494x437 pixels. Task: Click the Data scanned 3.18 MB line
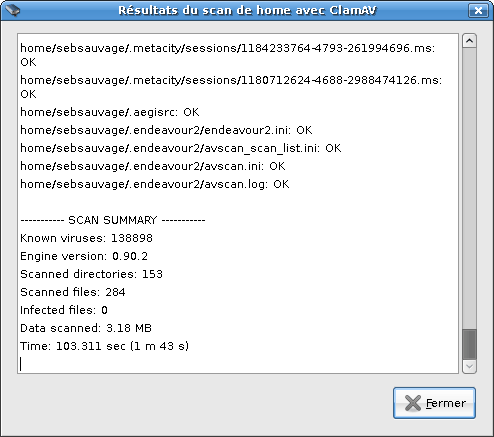click(x=86, y=328)
